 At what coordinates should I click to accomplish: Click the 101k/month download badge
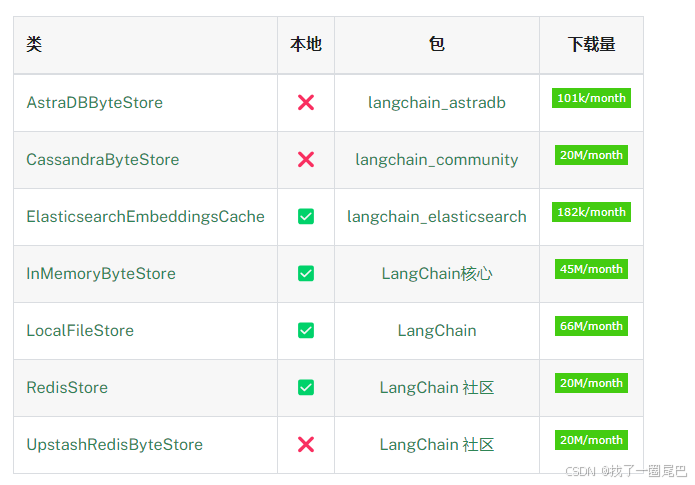(591, 98)
